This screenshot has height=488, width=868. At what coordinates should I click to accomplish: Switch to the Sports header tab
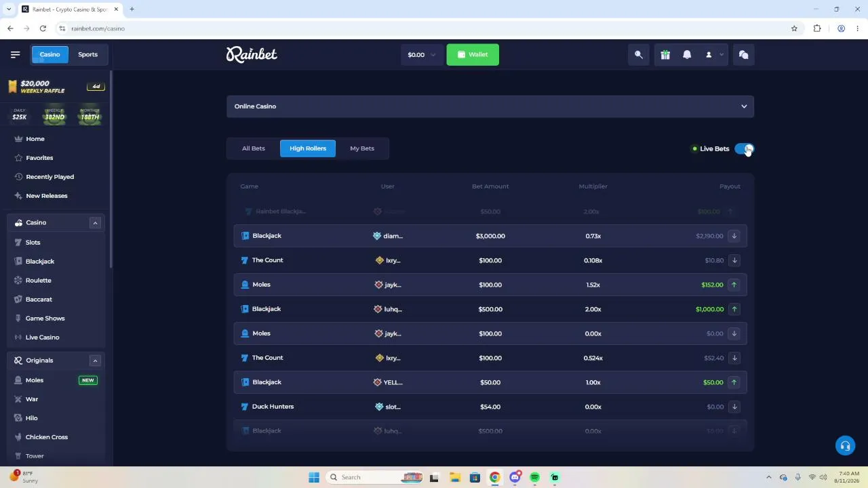[x=87, y=55]
